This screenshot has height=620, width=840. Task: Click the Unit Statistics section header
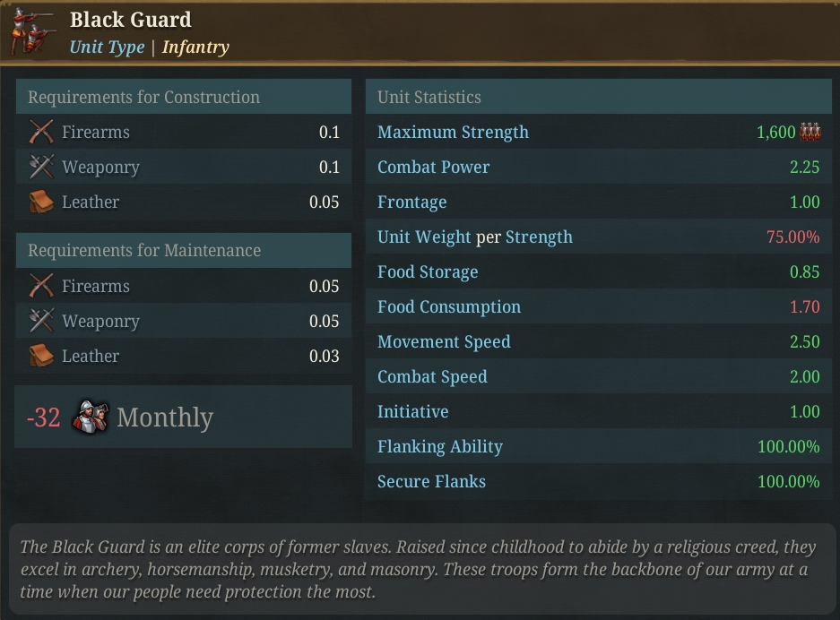pyautogui.click(x=599, y=97)
